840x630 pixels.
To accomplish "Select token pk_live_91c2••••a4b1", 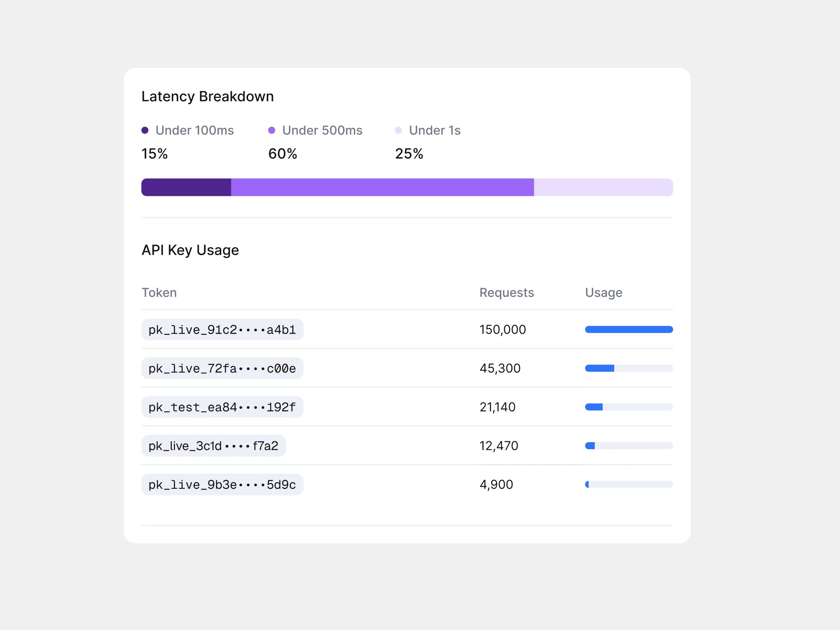I will coord(222,330).
